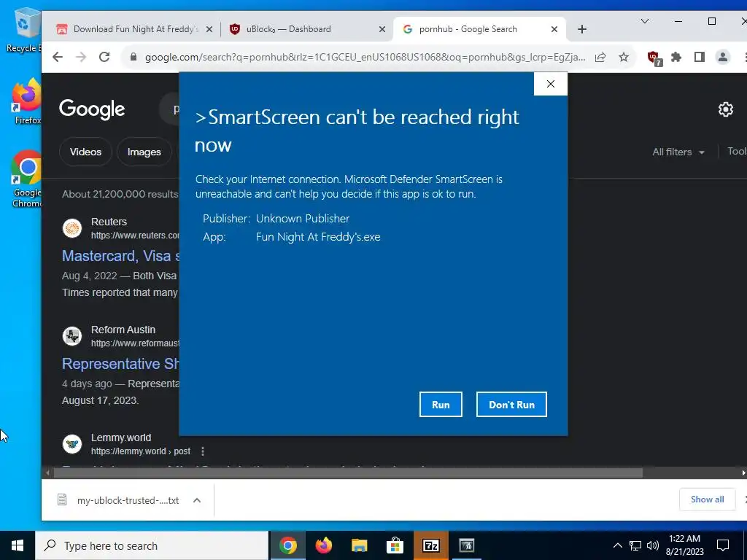Open network status tray icon
The image size is (747, 560).
coord(635,545)
